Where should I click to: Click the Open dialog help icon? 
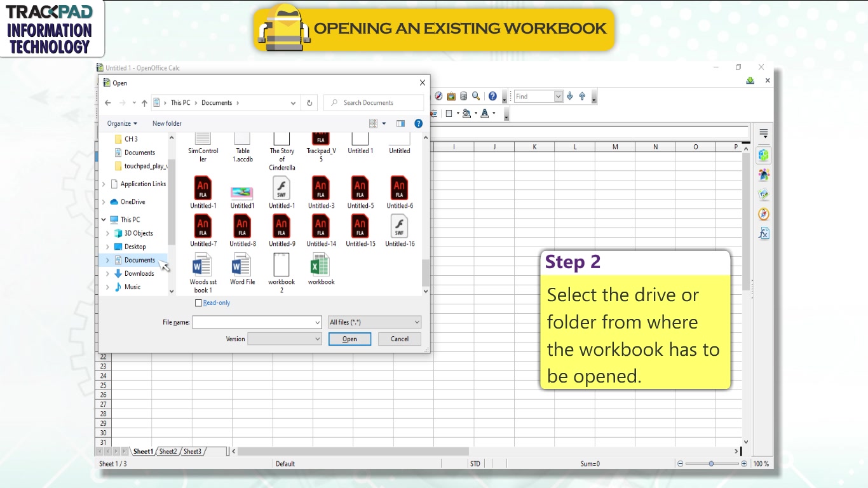pyautogui.click(x=418, y=123)
